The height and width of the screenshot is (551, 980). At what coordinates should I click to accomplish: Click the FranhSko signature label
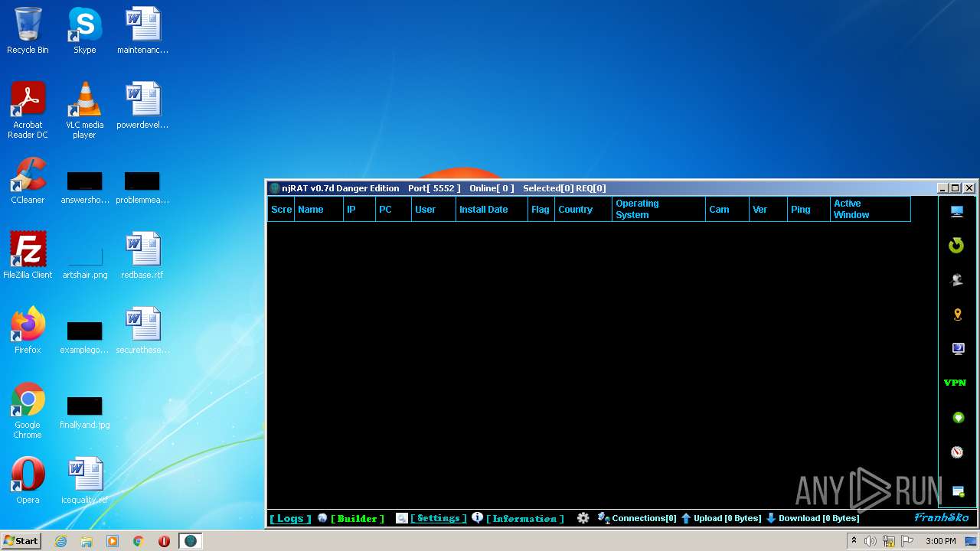coord(942,518)
